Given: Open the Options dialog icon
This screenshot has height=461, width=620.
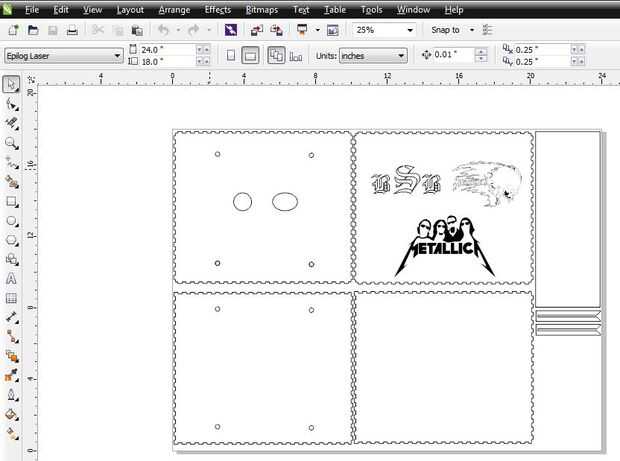Looking at the screenshot, I should pyautogui.click(x=488, y=30).
